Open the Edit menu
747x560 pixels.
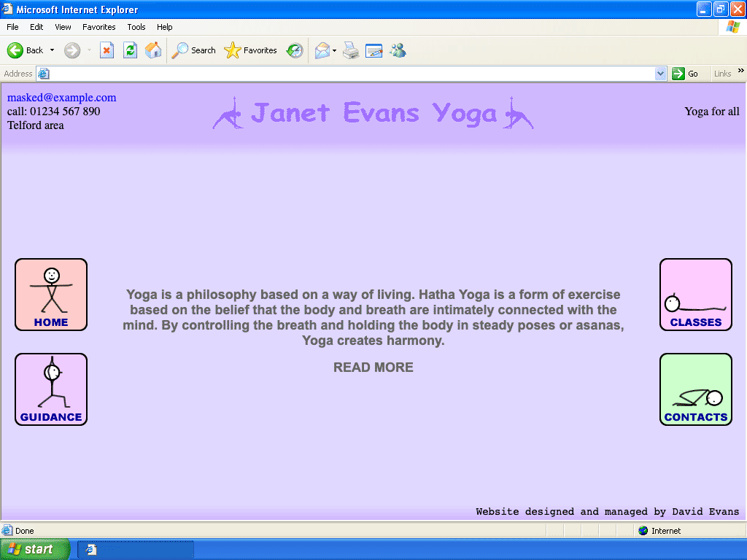36,27
